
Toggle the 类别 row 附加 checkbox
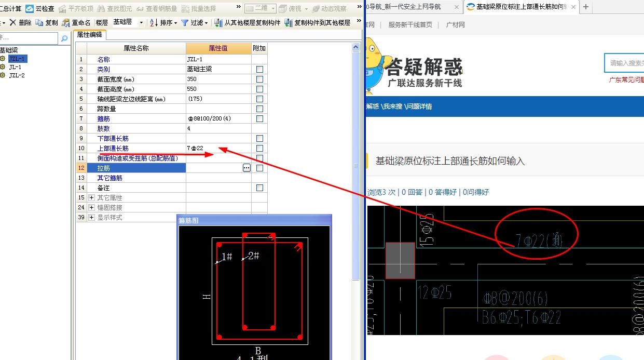259,69
